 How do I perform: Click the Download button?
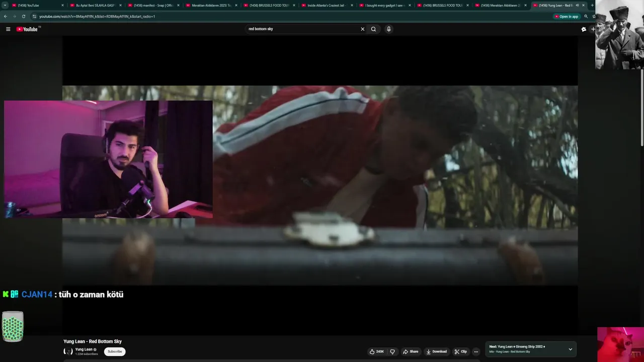coord(436,351)
